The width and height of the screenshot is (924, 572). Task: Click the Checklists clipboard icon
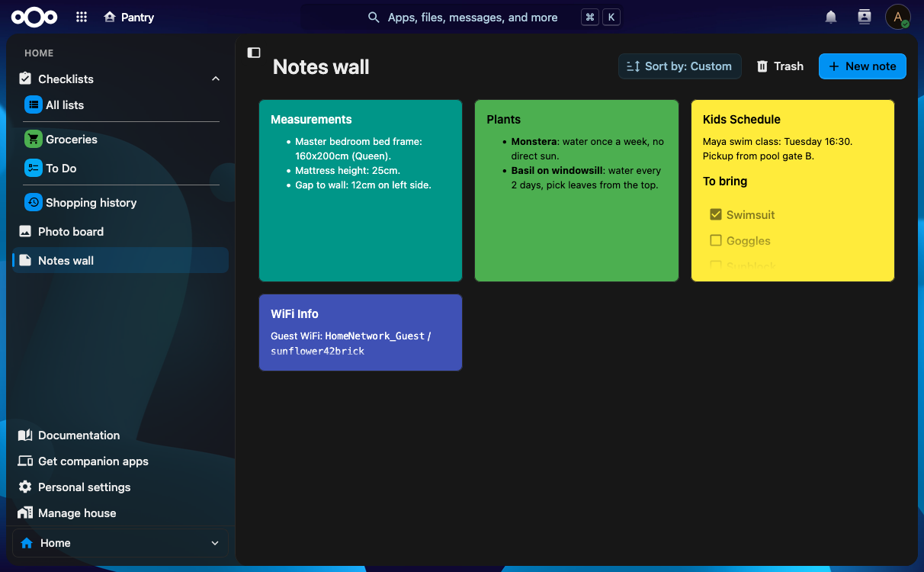pos(25,79)
